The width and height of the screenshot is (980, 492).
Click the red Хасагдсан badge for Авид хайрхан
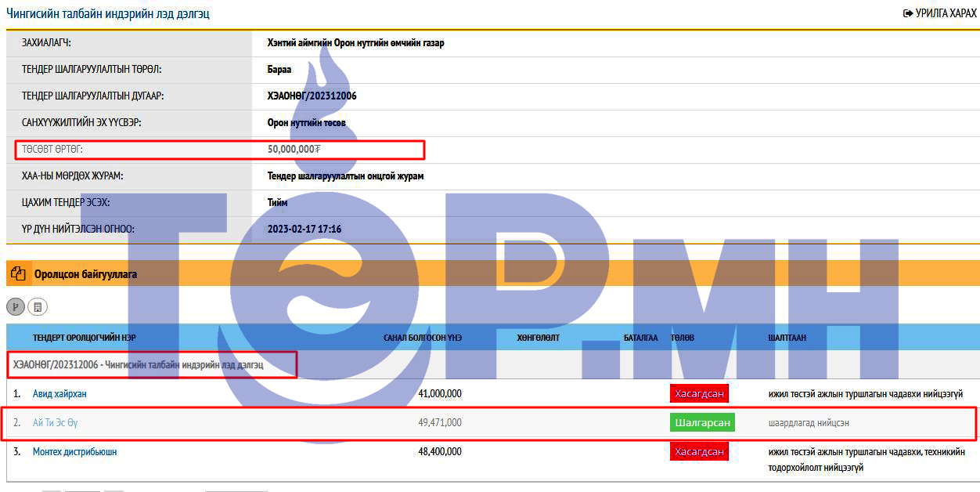699,393
